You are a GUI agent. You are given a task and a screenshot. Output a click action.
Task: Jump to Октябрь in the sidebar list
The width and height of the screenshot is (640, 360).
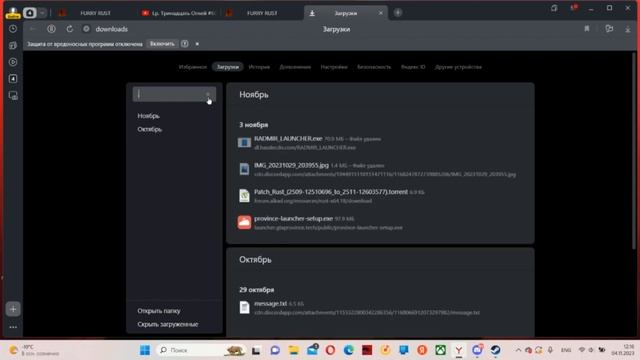[150, 129]
